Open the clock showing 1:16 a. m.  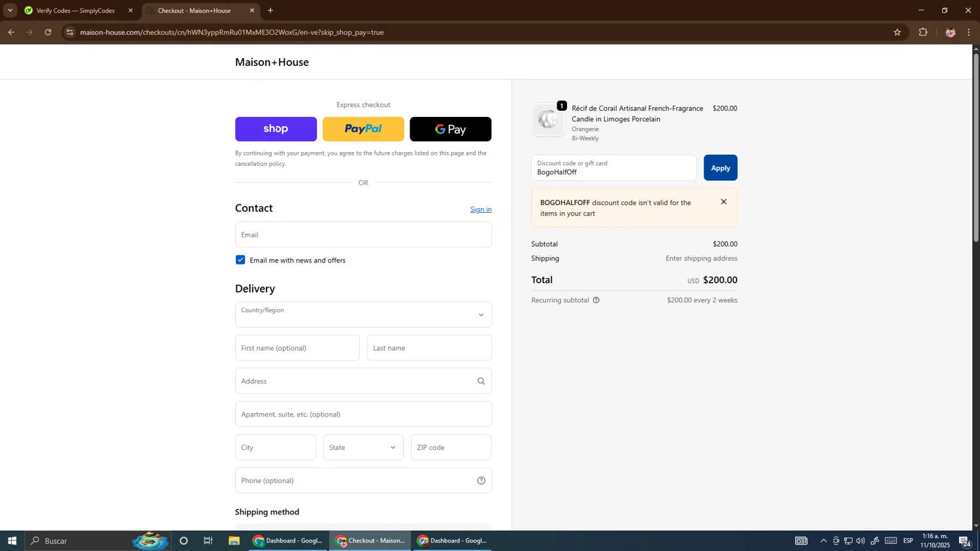click(935, 541)
